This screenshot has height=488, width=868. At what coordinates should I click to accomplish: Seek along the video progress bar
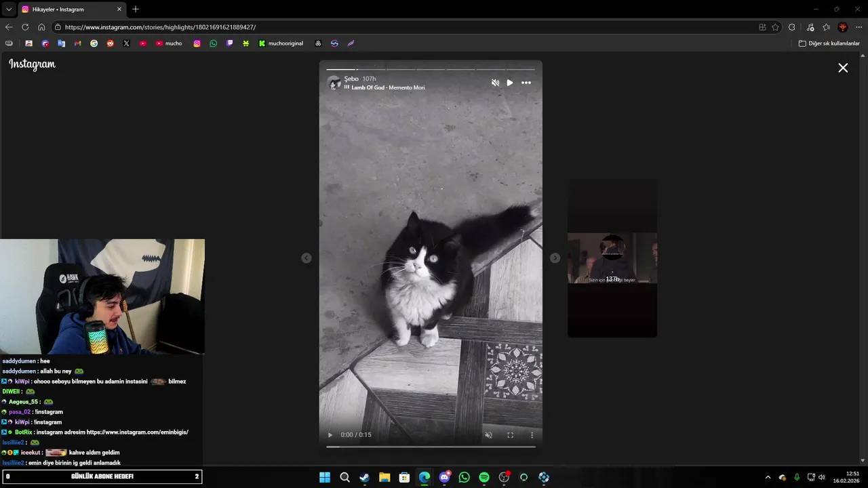click(431, 446)
